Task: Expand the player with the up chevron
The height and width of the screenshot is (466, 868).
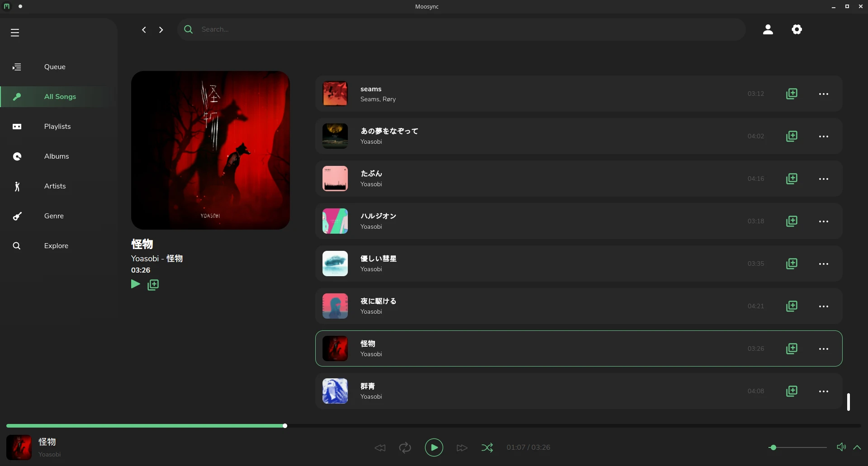Action: coord(857,447)
